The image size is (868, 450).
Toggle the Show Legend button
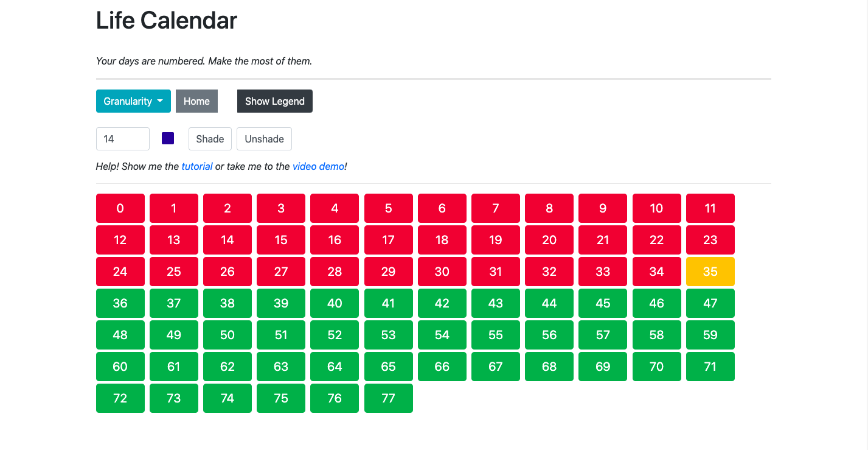tap(275, 101)
